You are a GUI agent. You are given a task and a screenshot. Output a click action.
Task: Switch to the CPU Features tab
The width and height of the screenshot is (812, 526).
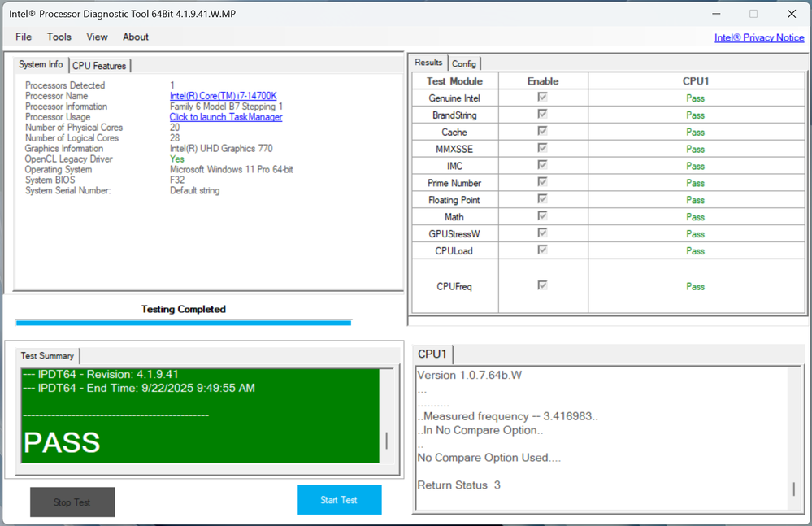pyautogui.click(x=99, y=66)
